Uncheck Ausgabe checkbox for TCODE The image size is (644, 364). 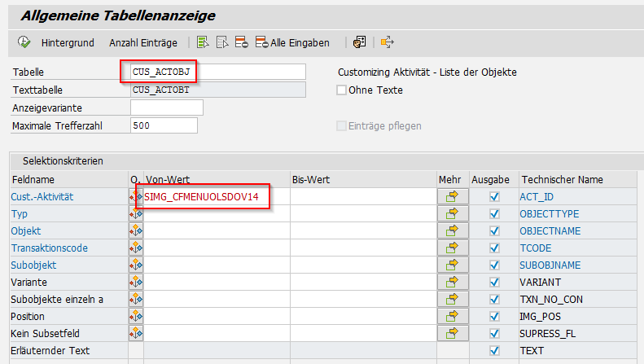(494, 248)
